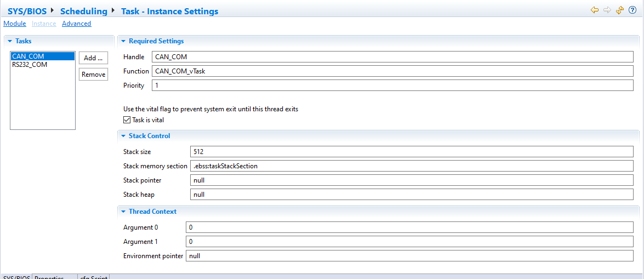Switch to the cfg Script tab

93,277
